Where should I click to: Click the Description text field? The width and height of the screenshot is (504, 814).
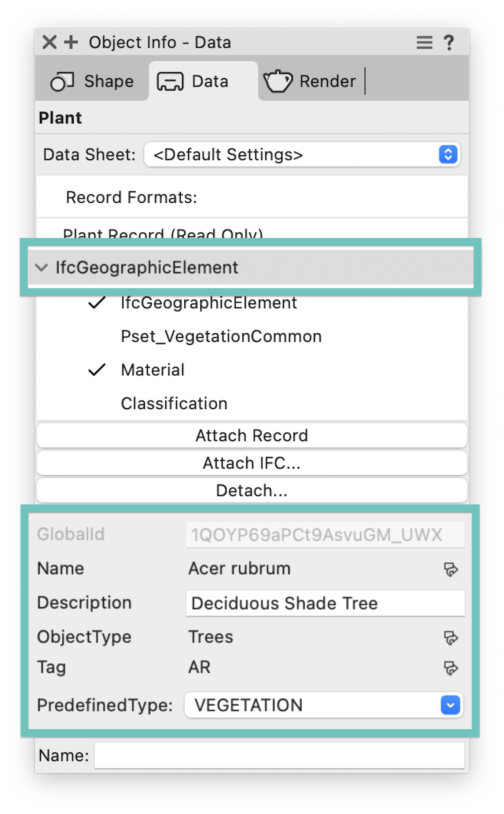[325, 603]
